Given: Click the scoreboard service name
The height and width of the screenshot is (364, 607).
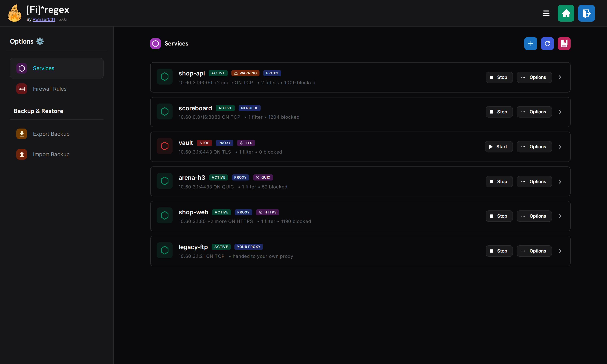Looking at the screenshot, I should click(x=195, y=108).
